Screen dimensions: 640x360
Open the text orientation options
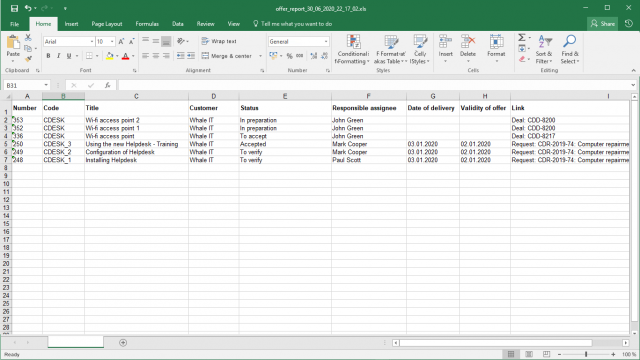[x=182, y=41]
